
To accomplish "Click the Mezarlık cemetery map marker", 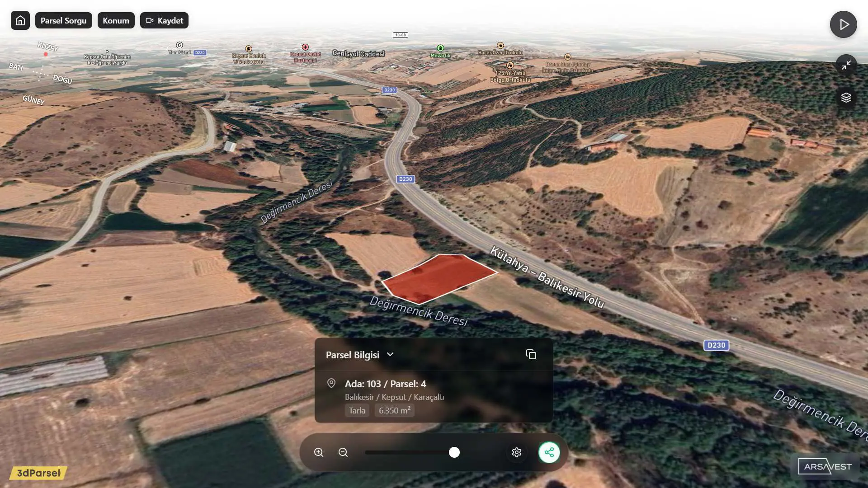I will [440, 48].
